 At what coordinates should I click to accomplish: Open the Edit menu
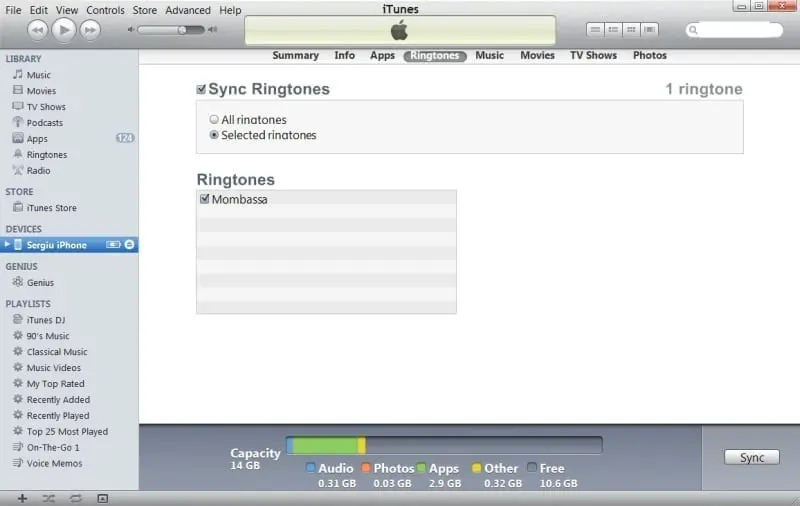coord(38,10)
